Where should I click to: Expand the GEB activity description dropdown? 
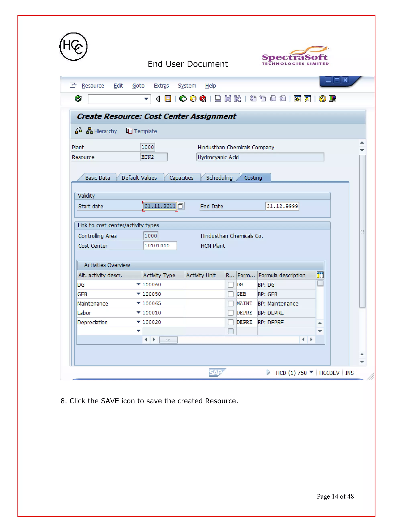click(138, 294)
